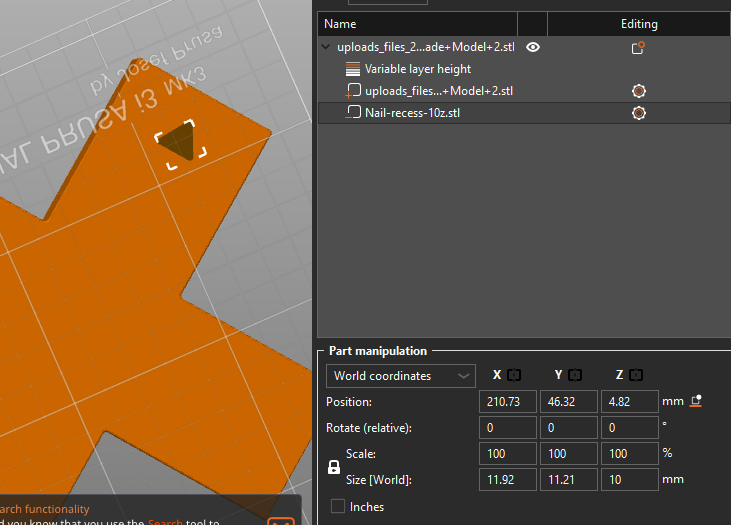Open the World coordinates dropdown
The width and height of the screenshot is (731, 525).
401,376
